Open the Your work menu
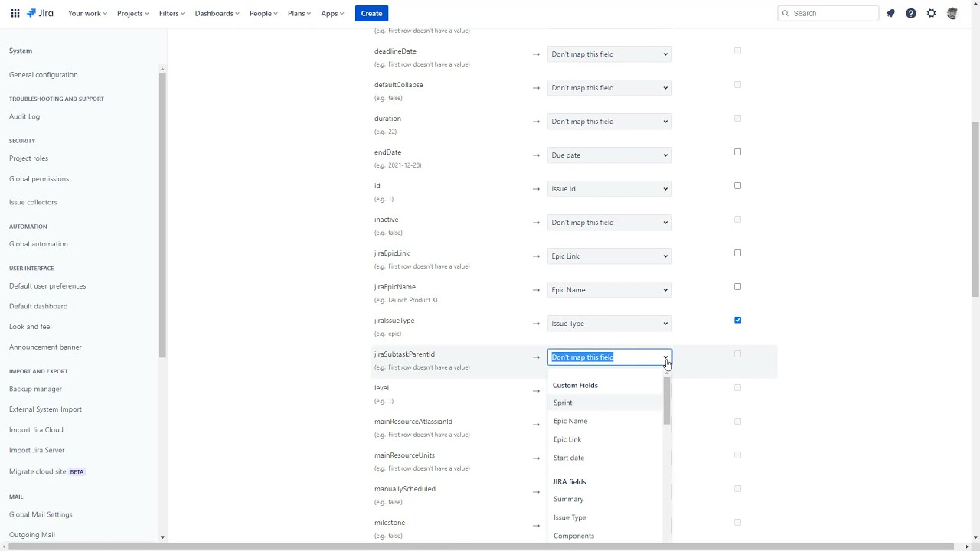 87,13
